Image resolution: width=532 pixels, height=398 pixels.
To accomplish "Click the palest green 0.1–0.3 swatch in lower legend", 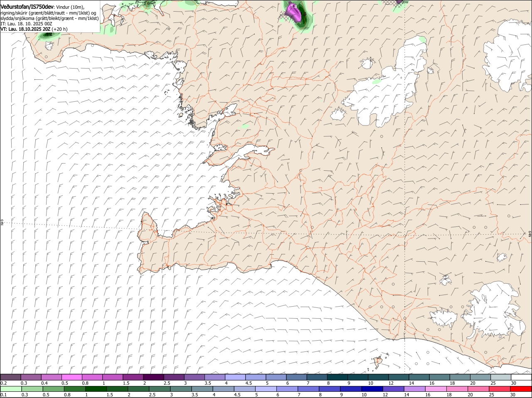I will (x=10, y=389).
